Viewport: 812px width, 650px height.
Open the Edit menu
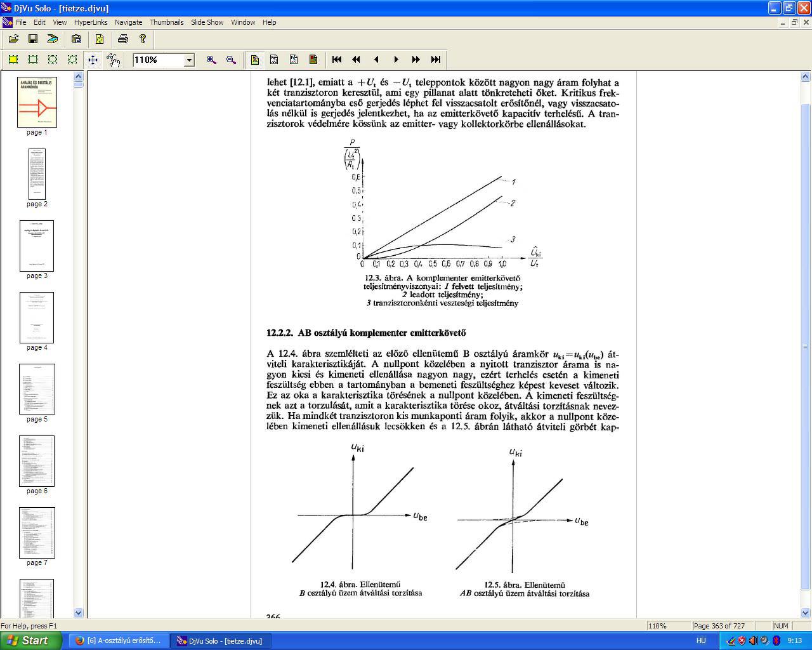tap(39, 22)
